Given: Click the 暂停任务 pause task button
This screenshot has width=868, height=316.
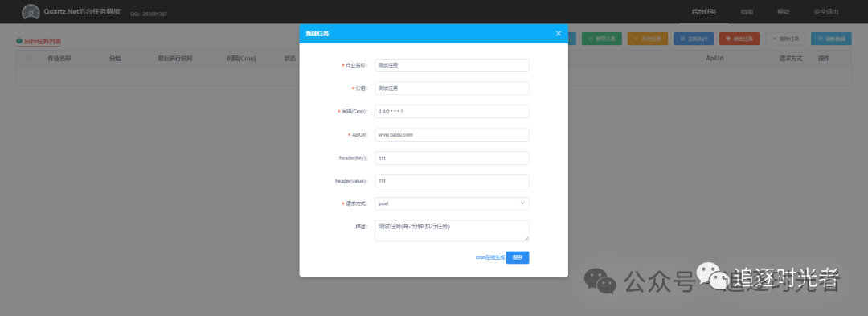Looking at the screenshot, I should point(602,39).
